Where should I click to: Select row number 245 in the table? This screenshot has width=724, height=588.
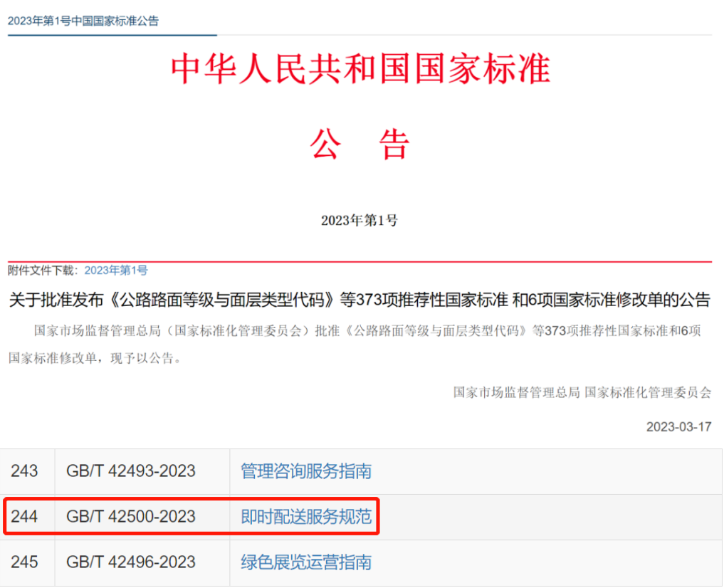[25, 562]
